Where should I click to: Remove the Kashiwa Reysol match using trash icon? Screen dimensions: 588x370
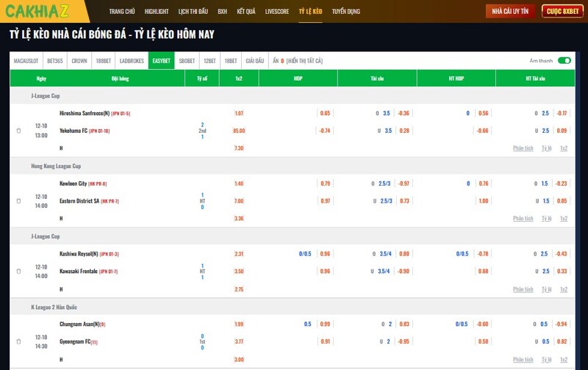click(18, 271)
